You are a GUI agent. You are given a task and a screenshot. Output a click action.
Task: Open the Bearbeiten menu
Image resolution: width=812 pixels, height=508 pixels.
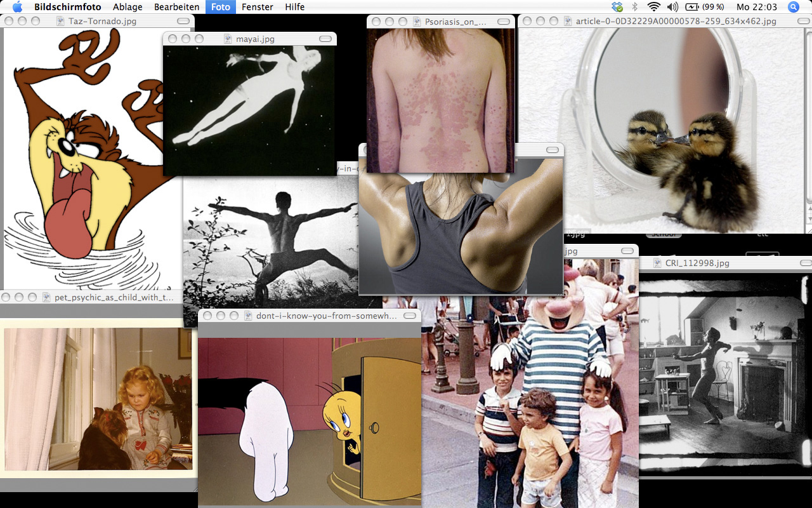176,7
